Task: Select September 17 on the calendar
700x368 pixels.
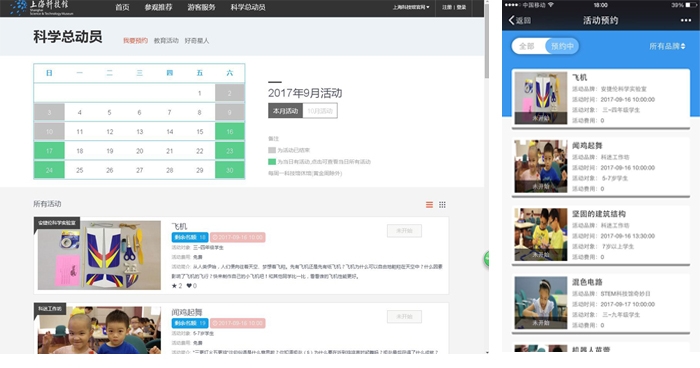Action: (x=49, y=151)
